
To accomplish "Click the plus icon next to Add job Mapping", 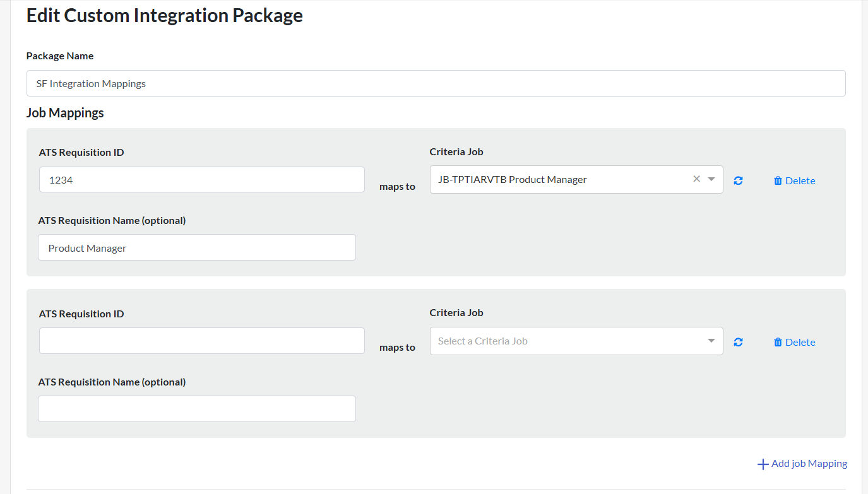I will [x=763, y=464].
